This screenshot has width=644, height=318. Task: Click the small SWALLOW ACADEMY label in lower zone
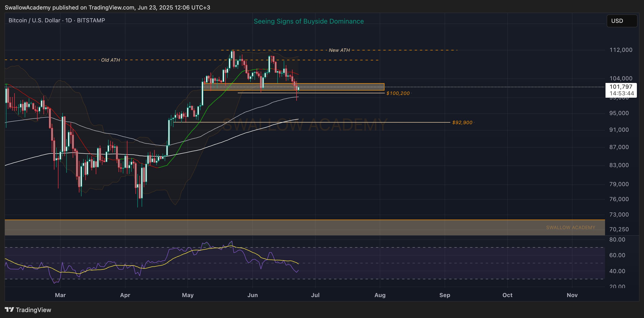pos(570,227)
